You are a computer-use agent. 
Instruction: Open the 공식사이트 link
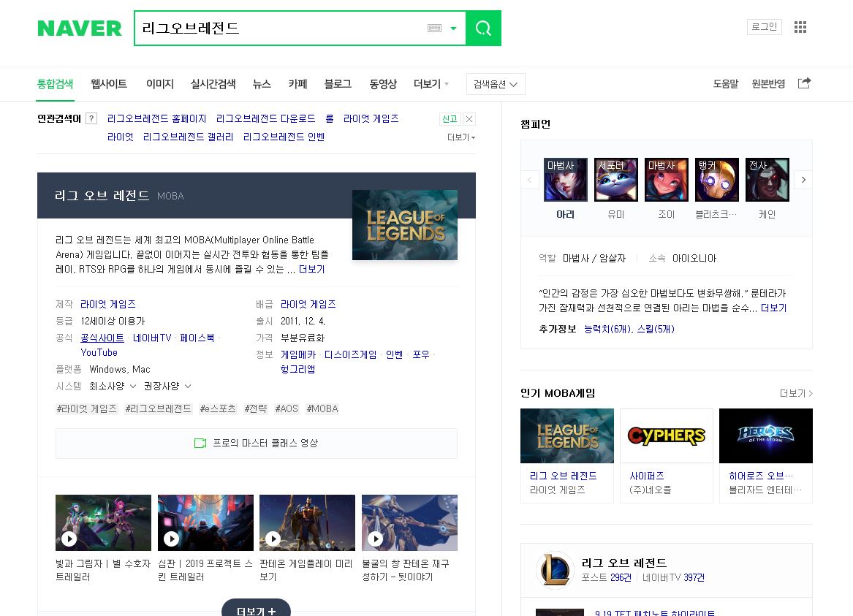pos(102,338)
